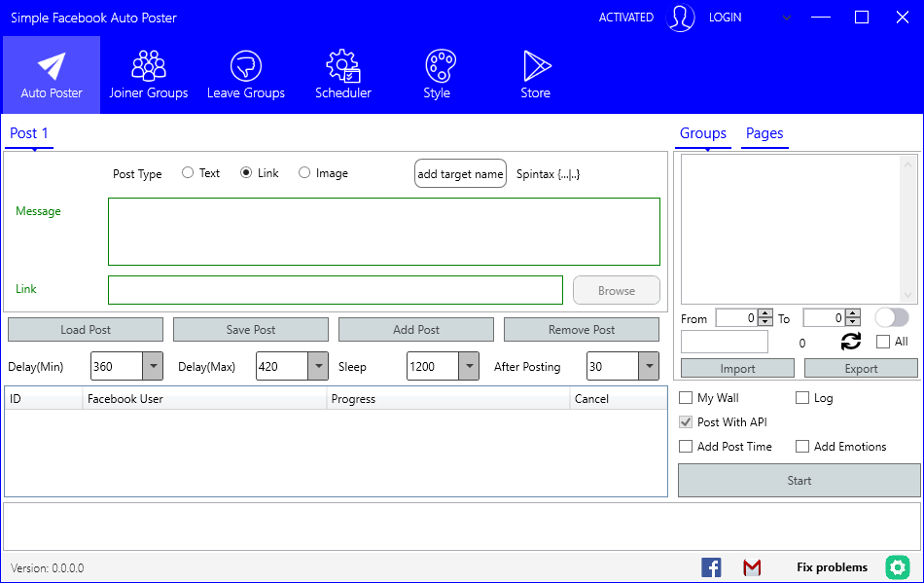Enable the Add Emotions checkbox
Viewport: 924px width, 583px height.
[x=802, y=446]
